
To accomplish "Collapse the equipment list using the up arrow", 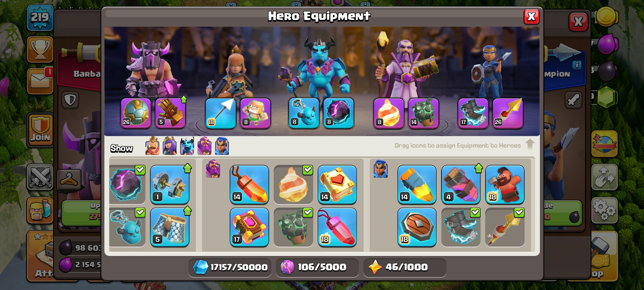I will (x=530, y=144).
